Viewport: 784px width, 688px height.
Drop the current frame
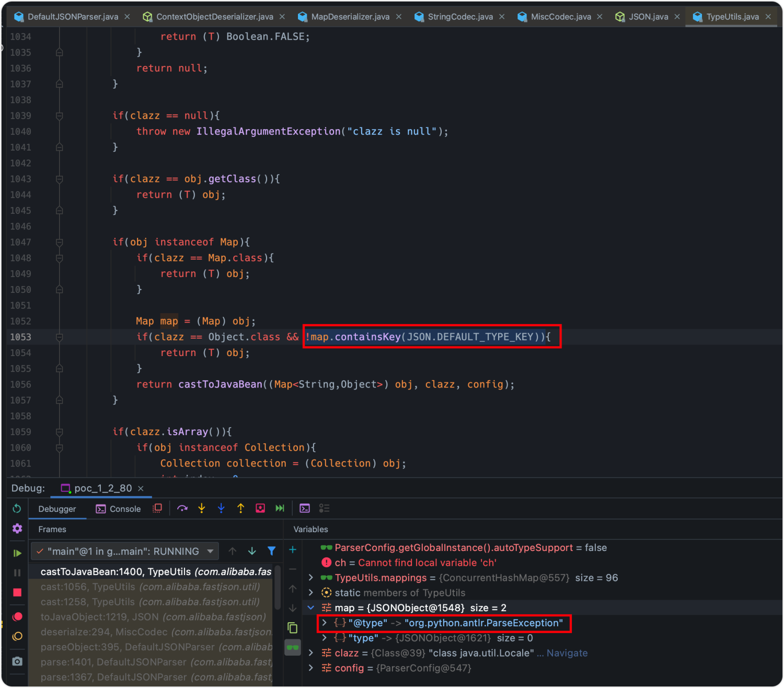[260, 509]
